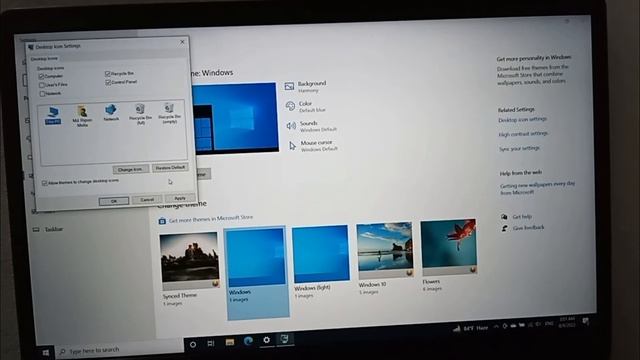The width and height of the screenshot is (640, 360).
Task: Open the Sounds Windows Default setting
Action: [312, 126]
